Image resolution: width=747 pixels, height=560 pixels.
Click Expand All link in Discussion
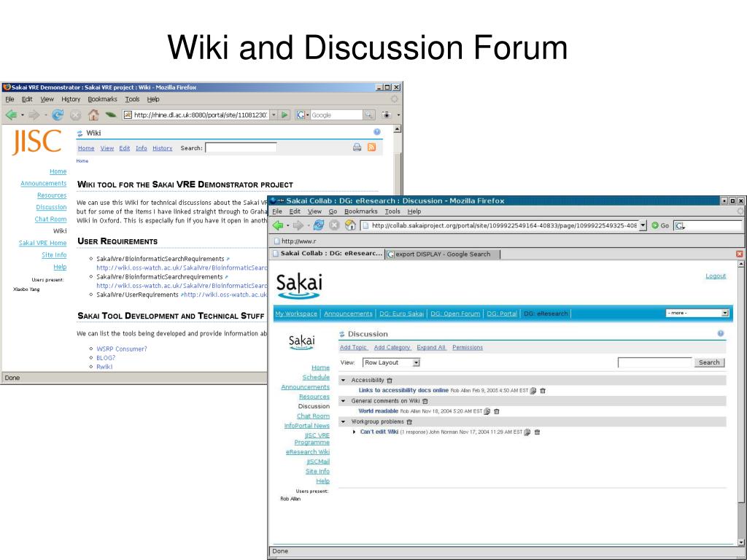431,348
